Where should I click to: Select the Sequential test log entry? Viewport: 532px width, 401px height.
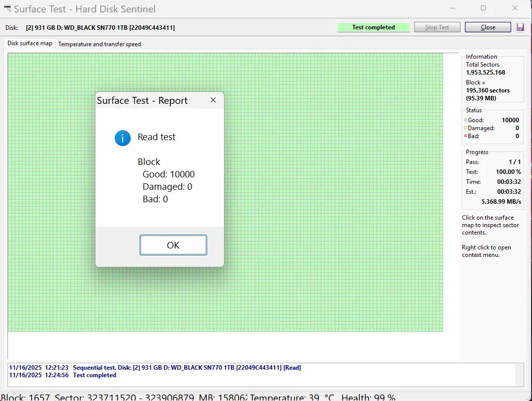point(155,368)
